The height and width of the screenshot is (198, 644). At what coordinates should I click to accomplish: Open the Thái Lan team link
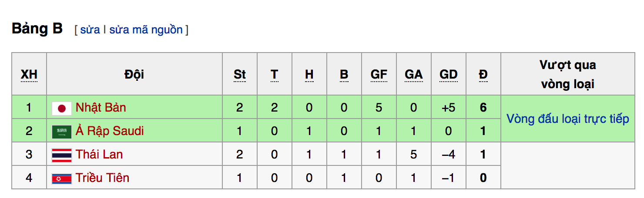[x=99, y=155]
